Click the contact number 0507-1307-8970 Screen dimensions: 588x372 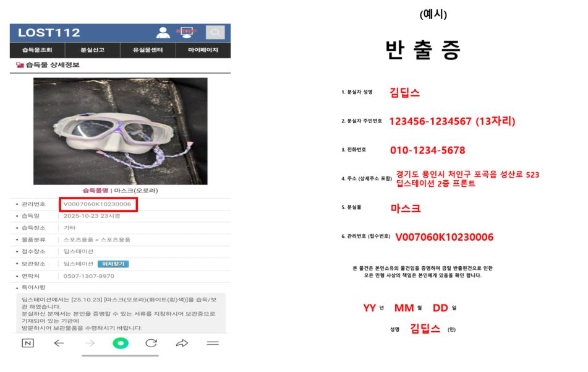89,276
